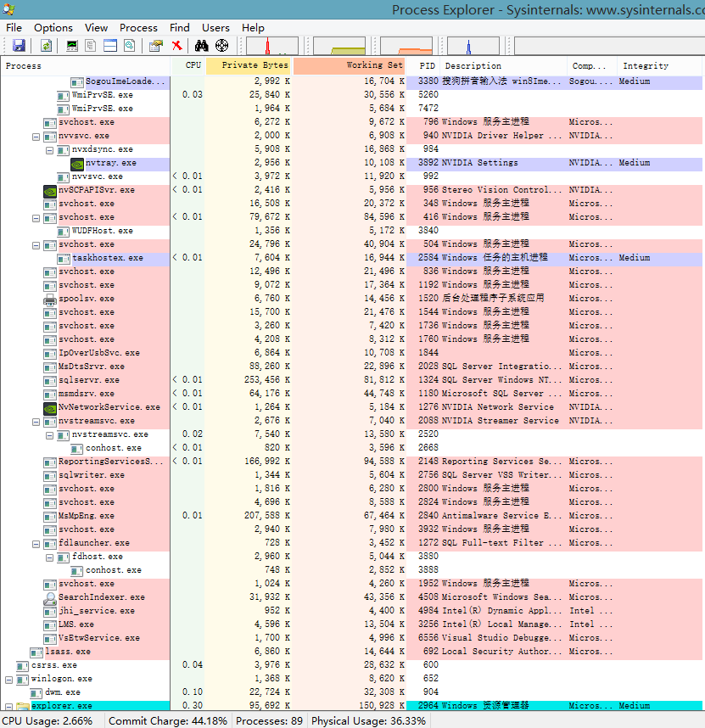This screenshot has height=728, width=705.
Task: Toggle the Show Process Tree toolbar button
Action: [91, 45]
